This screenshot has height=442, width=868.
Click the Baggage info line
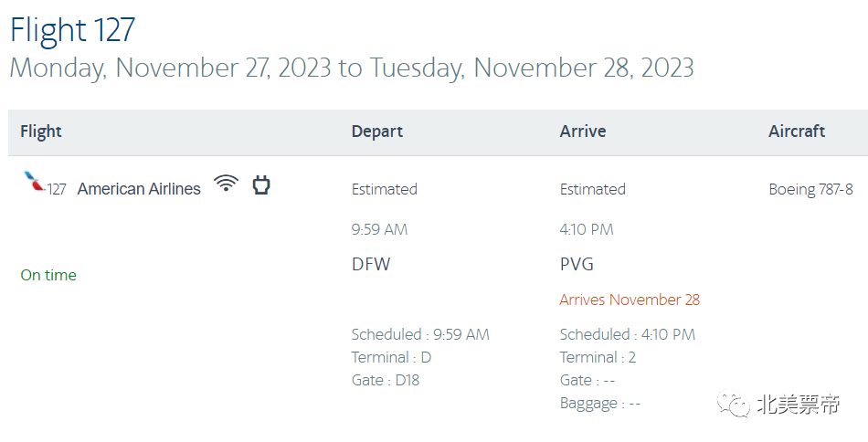600,403
